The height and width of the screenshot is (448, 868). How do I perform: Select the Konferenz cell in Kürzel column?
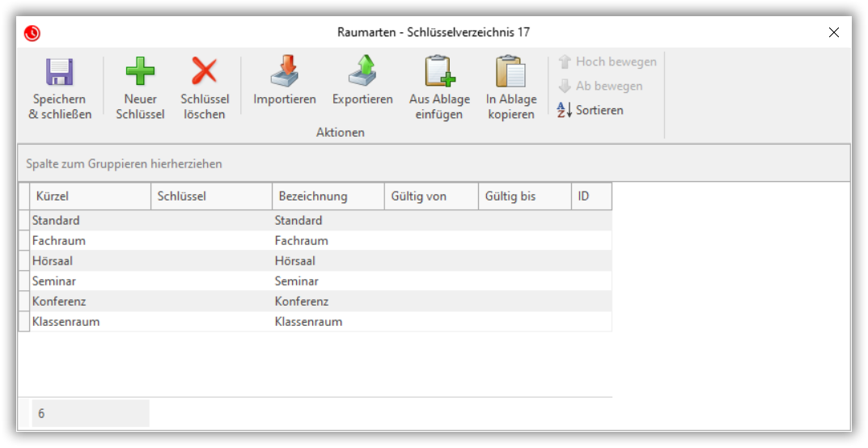point(91,302)
